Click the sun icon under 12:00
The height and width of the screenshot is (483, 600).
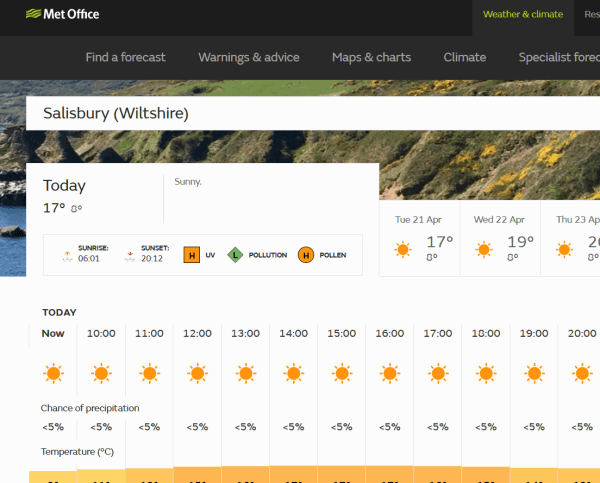click(x=197, y=374)
